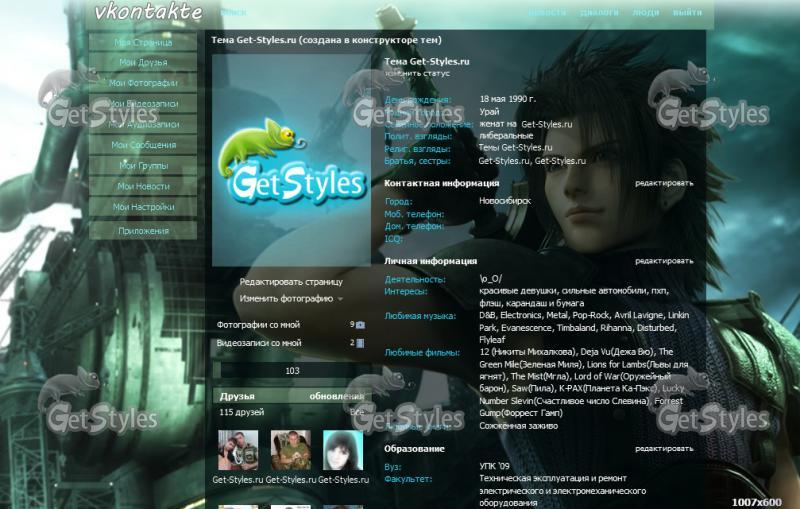Click 'выйти' in the top navigation
This screenshot has width=800, height=509.
[687, 13]
